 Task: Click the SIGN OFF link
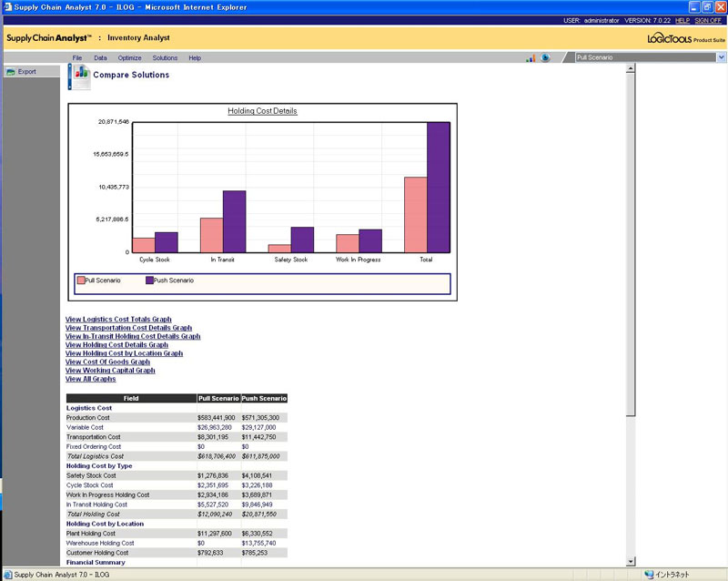pyautogui.click(x=708, y=20)
